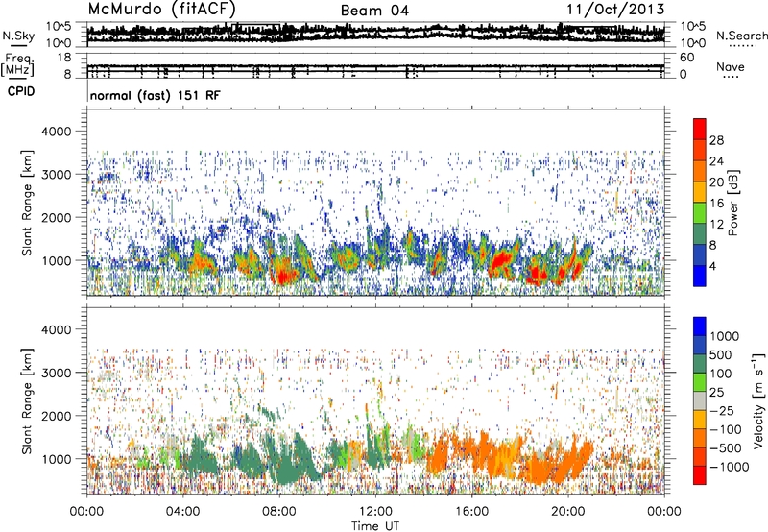Select the orange 20–24 dB Power colorbar segment
Screen dimensions: 768x532
coord(700,171)
